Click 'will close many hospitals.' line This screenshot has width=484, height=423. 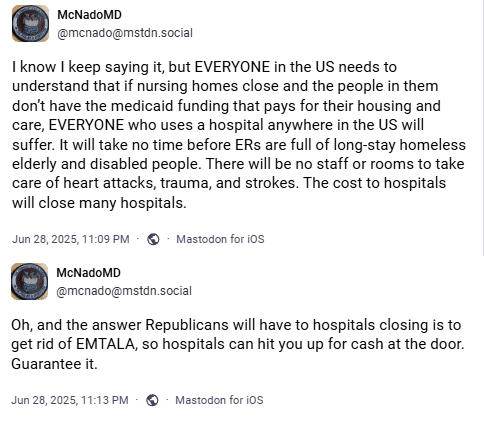(99, 203)
